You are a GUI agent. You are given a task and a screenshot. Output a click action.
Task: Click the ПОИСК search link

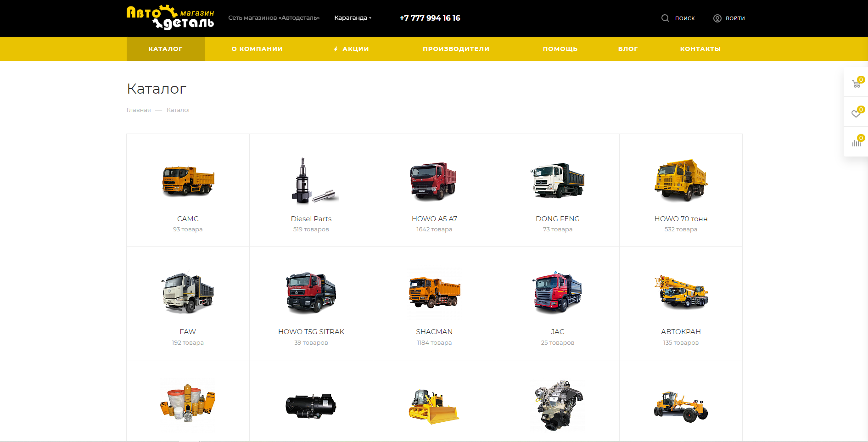pos(685,18)
